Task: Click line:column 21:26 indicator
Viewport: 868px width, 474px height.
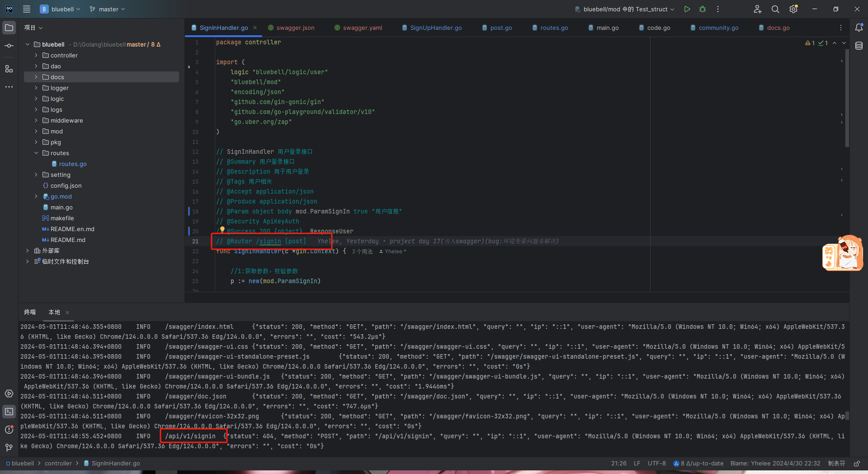Action: tap(619, 464)
